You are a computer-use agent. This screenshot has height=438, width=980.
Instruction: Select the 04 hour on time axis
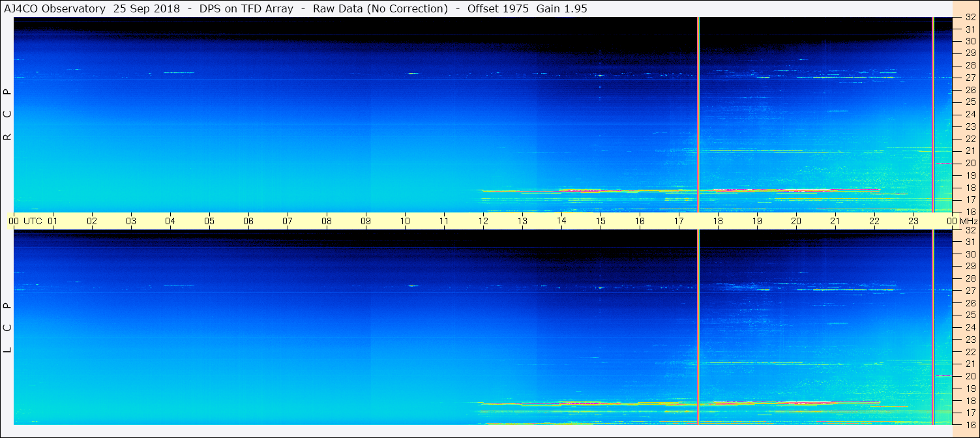click(x=170, y=221)
